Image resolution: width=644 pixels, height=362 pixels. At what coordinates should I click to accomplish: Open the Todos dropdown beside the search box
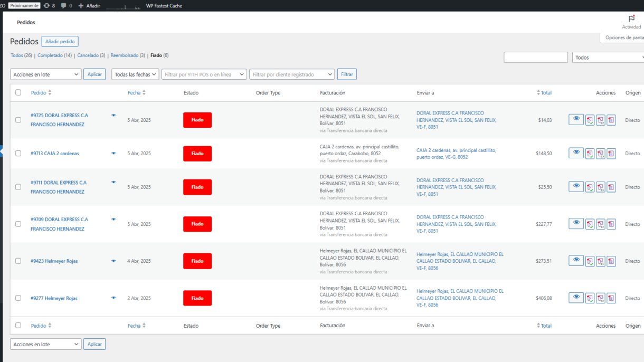point(609,58)
